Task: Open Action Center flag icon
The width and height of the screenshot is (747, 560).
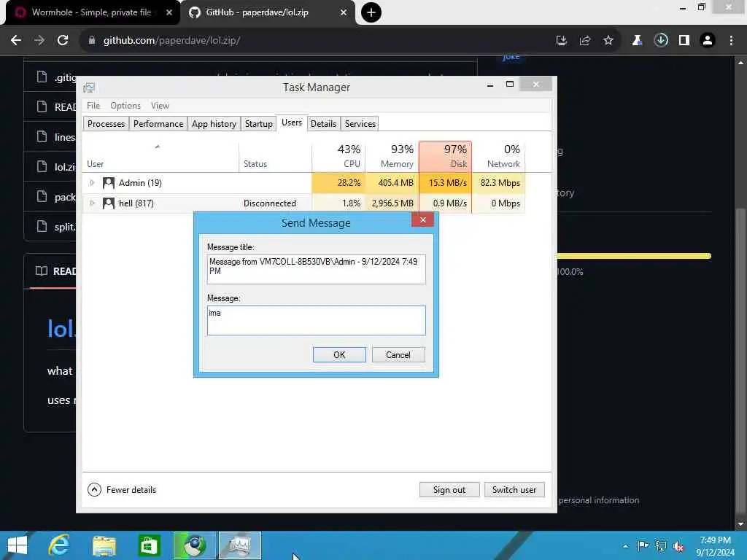Action: [x=643, y=546]
